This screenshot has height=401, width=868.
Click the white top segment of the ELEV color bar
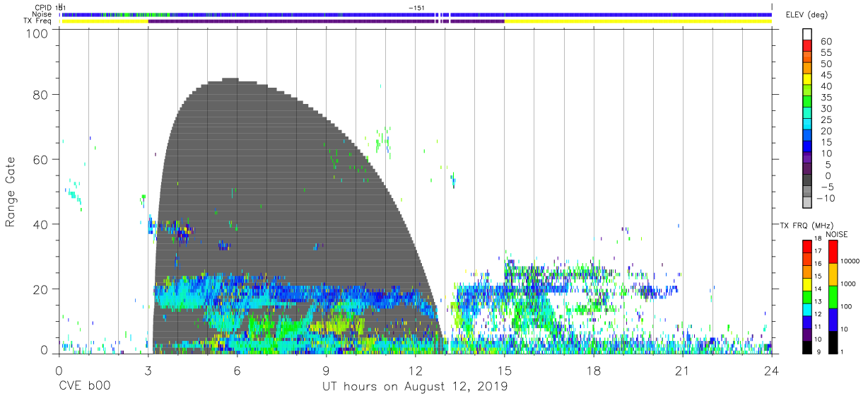coord(807,33)
